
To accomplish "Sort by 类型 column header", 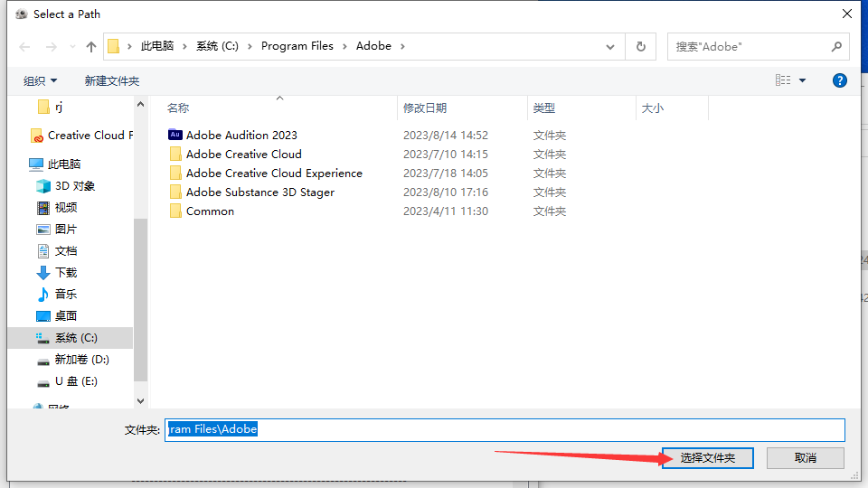I will 544,108.
